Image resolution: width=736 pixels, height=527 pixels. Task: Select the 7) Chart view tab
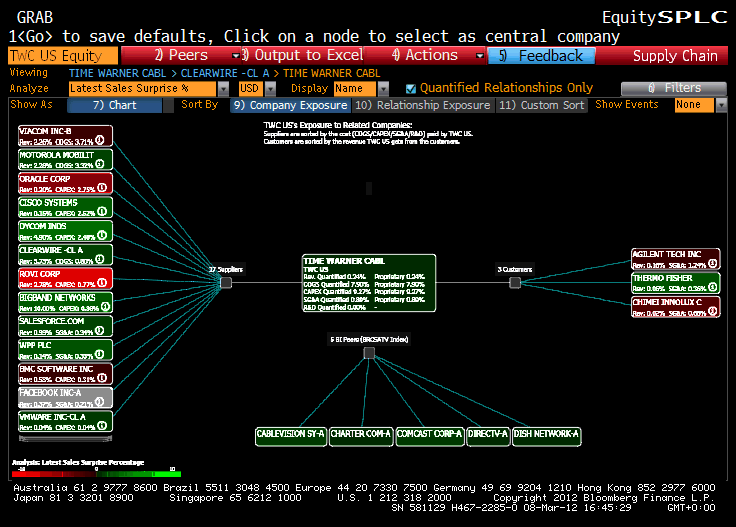115,106
